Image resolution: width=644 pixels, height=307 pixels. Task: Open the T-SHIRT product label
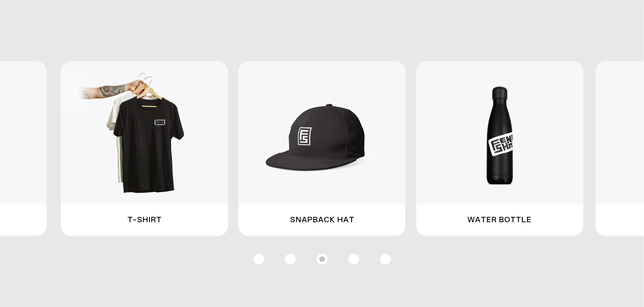145,220
